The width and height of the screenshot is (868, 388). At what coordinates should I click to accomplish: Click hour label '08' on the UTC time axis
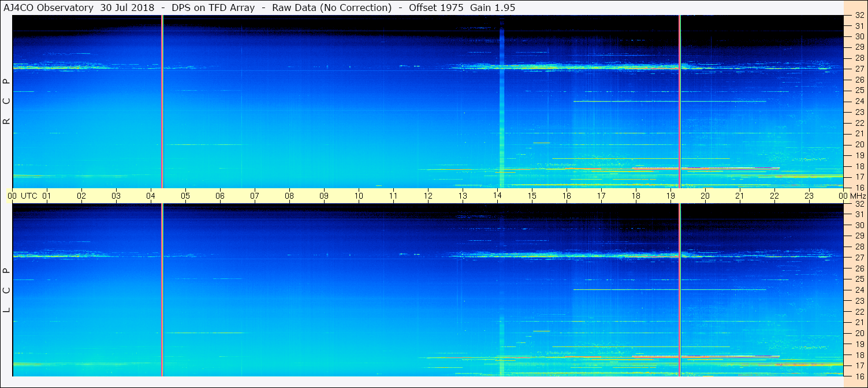click(x=289, y=196)
